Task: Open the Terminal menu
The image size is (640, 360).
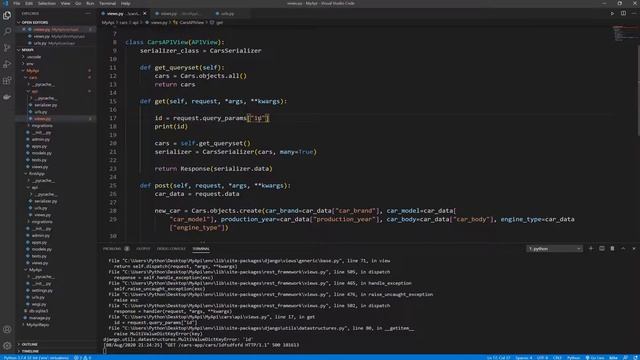Action: tap(107, 3)
